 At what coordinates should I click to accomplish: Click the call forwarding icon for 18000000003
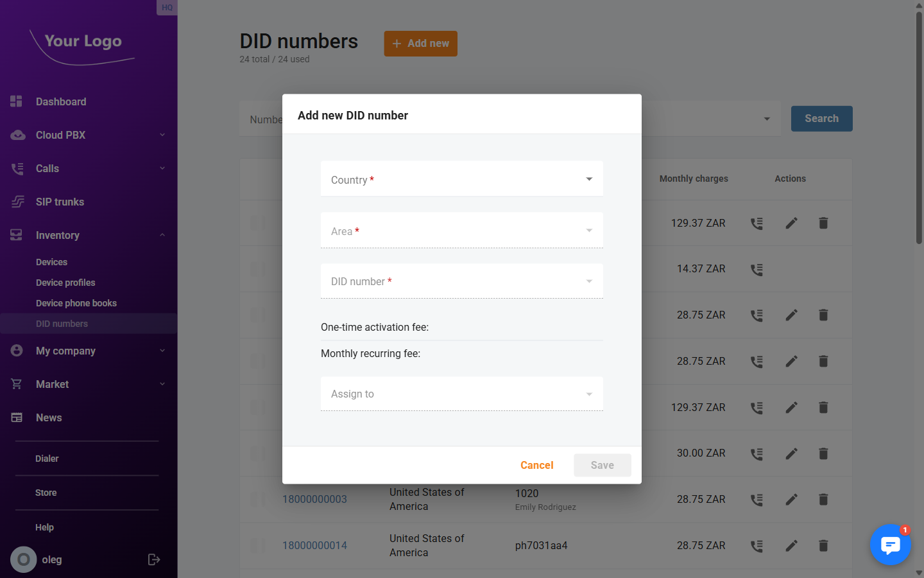757,499
